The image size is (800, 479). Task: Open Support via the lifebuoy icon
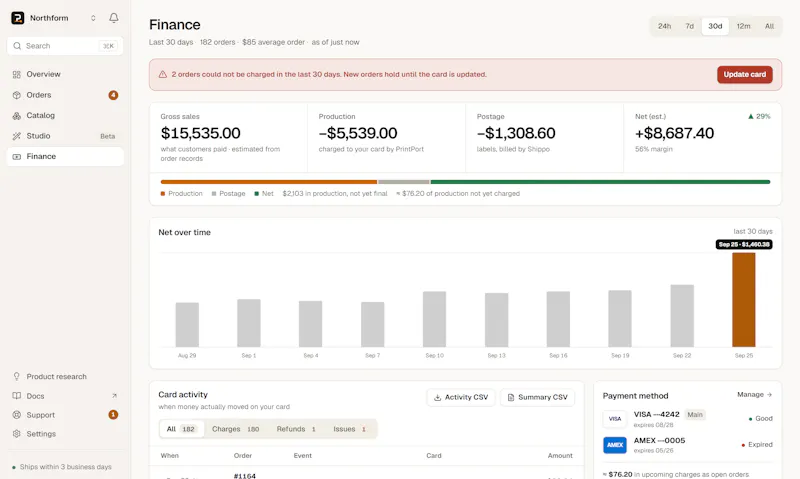tap(17, 415)
